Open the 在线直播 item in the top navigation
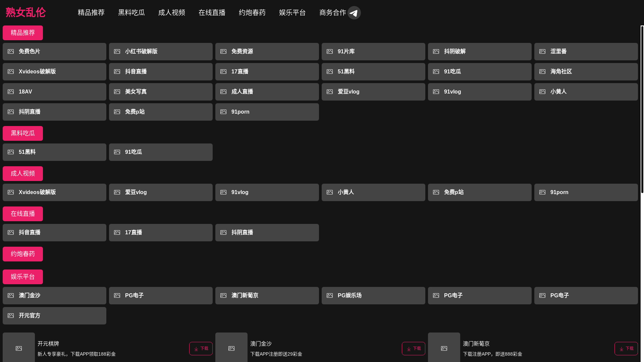644x362 pixels. 212,12
